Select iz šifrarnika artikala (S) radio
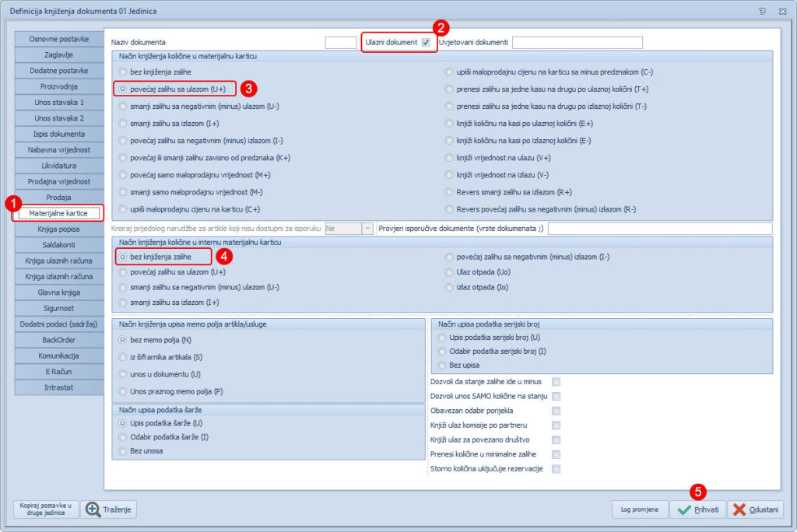Viewport: 797px width, 532px height. click(124, 357)
